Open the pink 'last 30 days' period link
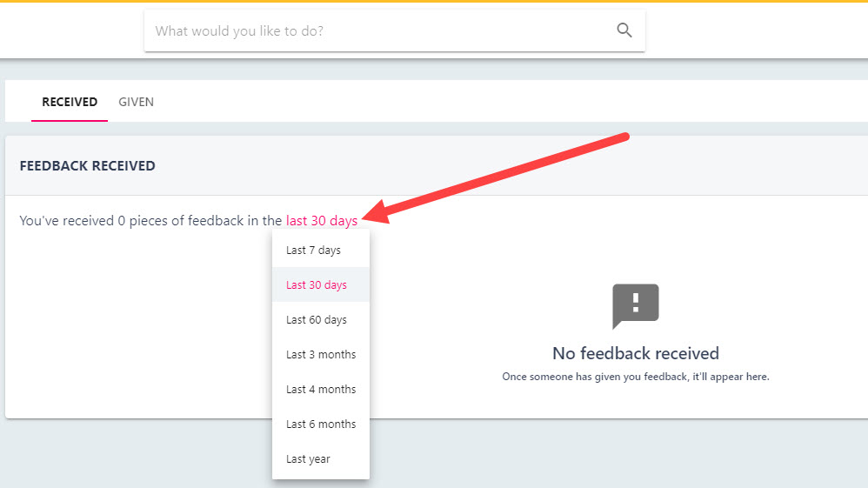This screenshot has width=868, height=488. tap(322, 220)
